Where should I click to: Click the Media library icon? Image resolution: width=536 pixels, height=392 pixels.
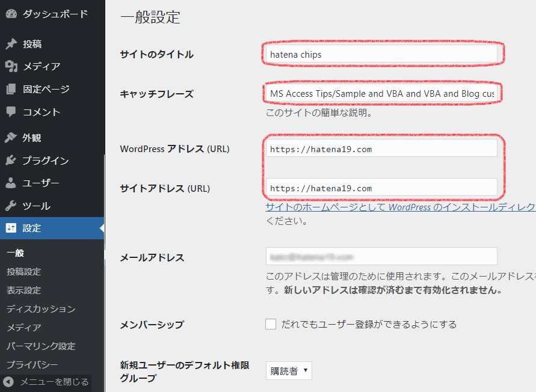click(11, 66)
